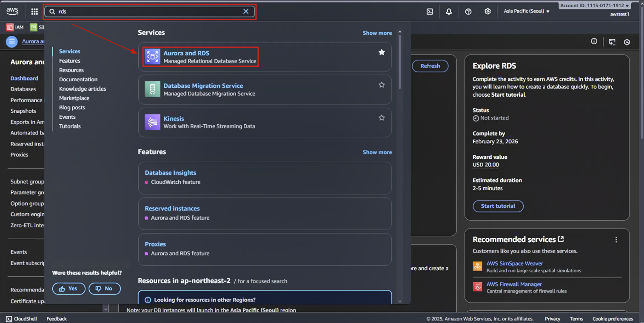This screenshot has height=323, width=644.
Task: Start the Explore RDS tutorial
Action: click(x=498, y=206)
